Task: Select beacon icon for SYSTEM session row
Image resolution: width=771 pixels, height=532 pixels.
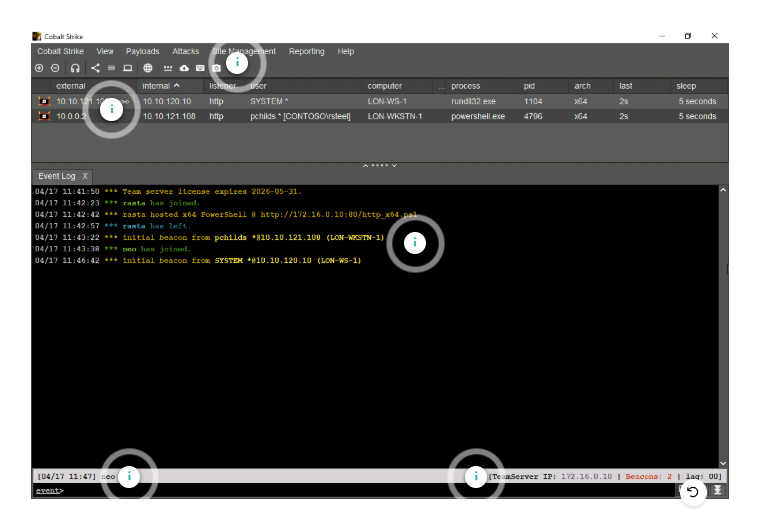Action: 44,101
